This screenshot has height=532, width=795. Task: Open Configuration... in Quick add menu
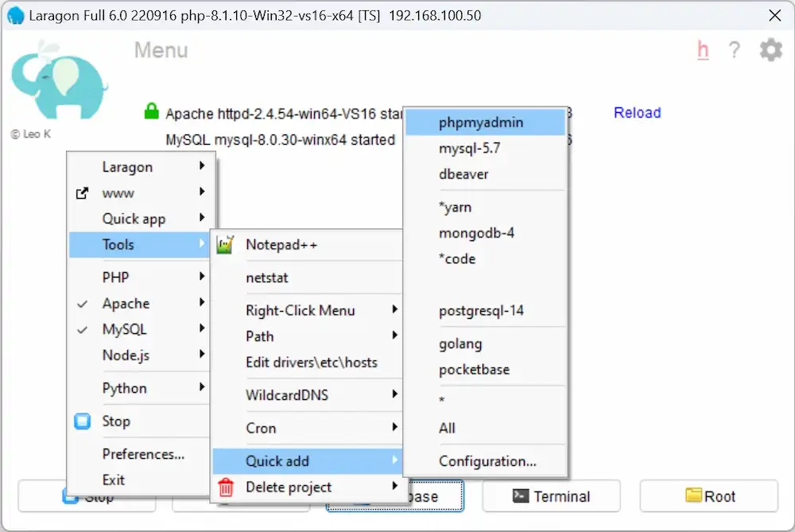pos(485,461)
